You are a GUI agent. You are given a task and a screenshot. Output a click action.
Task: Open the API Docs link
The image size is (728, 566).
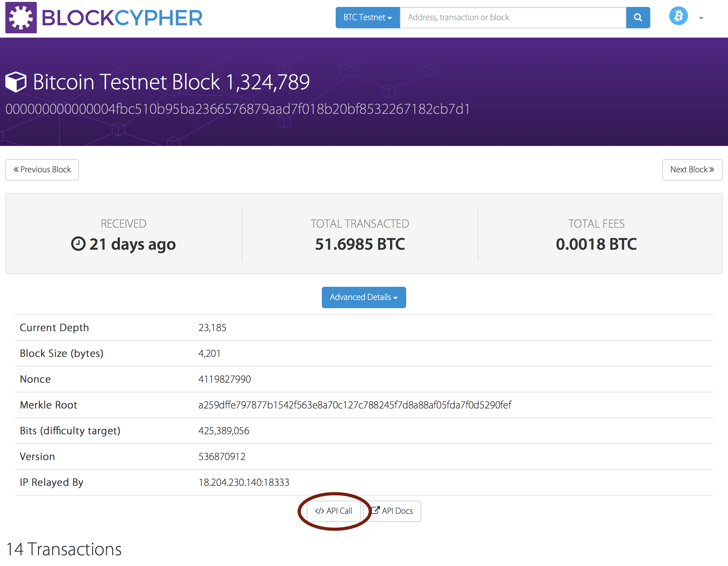click(x=397, y=511)
